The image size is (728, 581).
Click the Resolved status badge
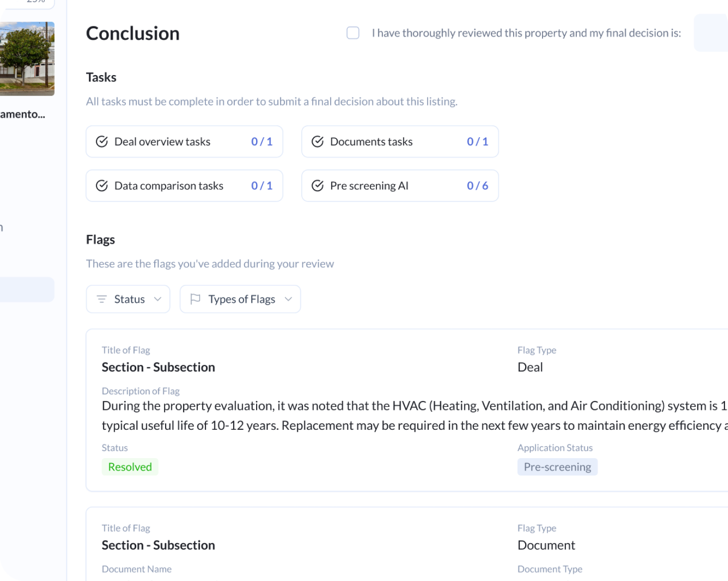[x=130, y=467]
